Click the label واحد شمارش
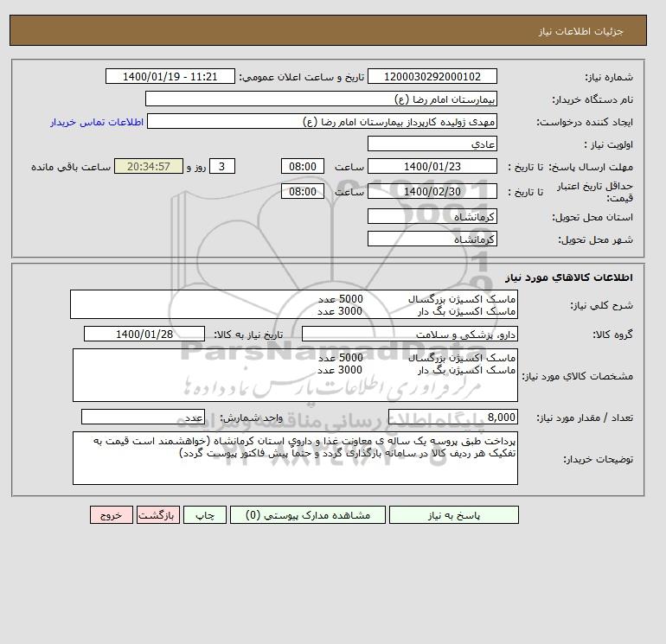 (251, 418)
